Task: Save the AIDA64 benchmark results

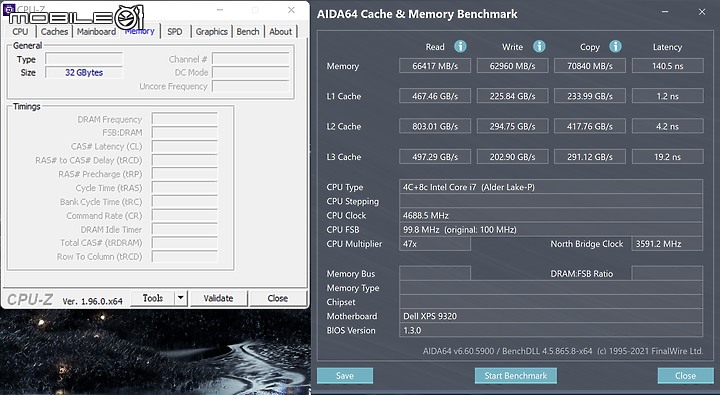Action: pyautogui.click(x=345, y=376)
